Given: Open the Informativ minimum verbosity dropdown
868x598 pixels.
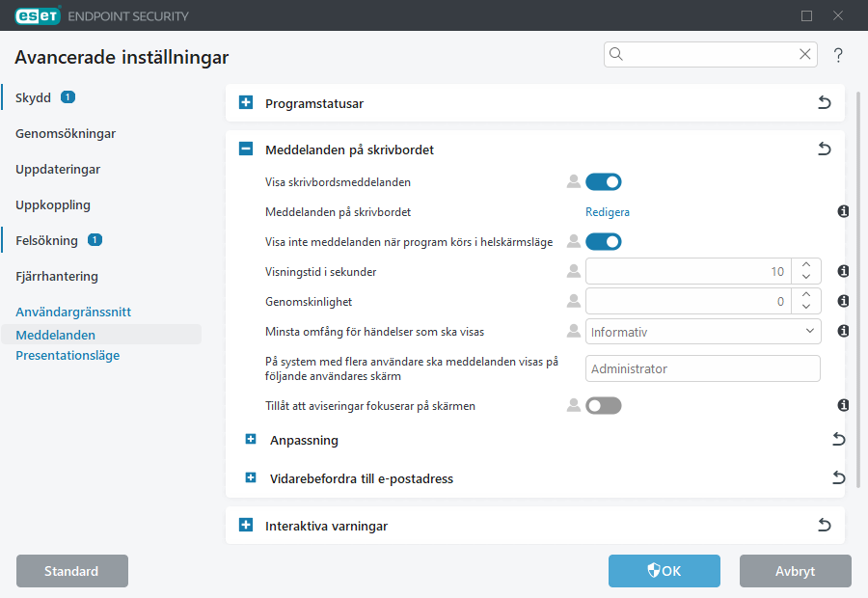Looking at the screenshot, I should point(703,332).
